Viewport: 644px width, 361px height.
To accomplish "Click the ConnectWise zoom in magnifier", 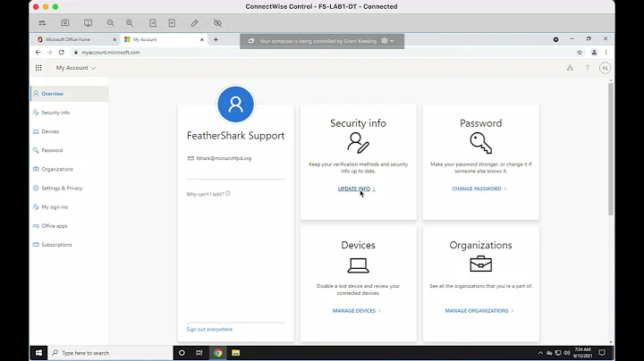I will click(130, 23).
